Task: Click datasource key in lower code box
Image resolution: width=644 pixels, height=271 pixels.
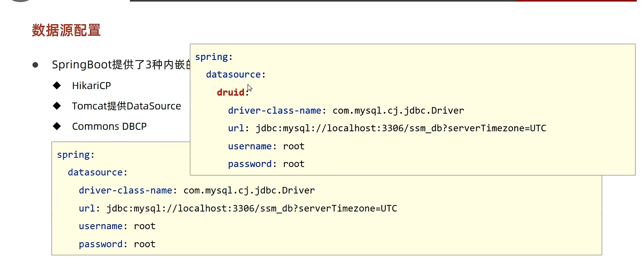Action: pyautogui.click(x=95, y=172)
